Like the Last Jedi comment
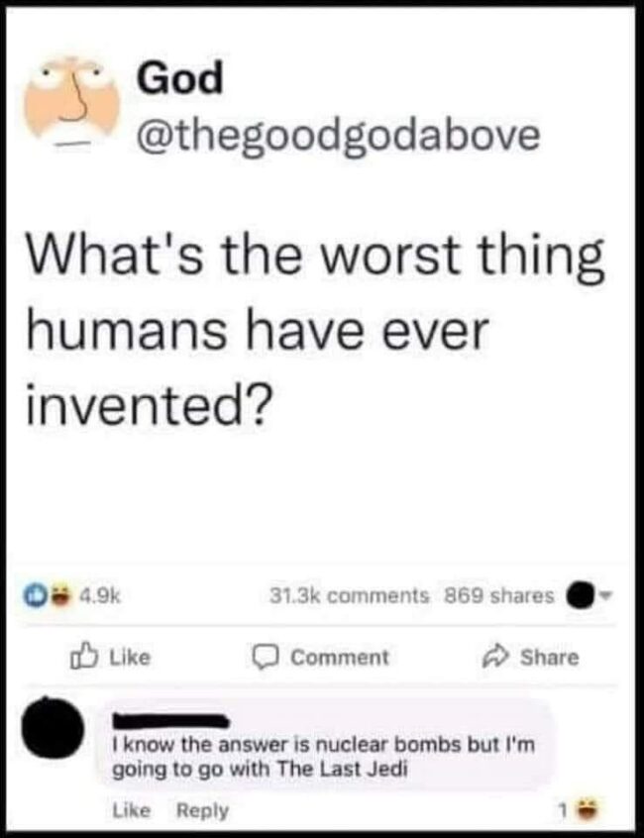 tap(132, 810)
